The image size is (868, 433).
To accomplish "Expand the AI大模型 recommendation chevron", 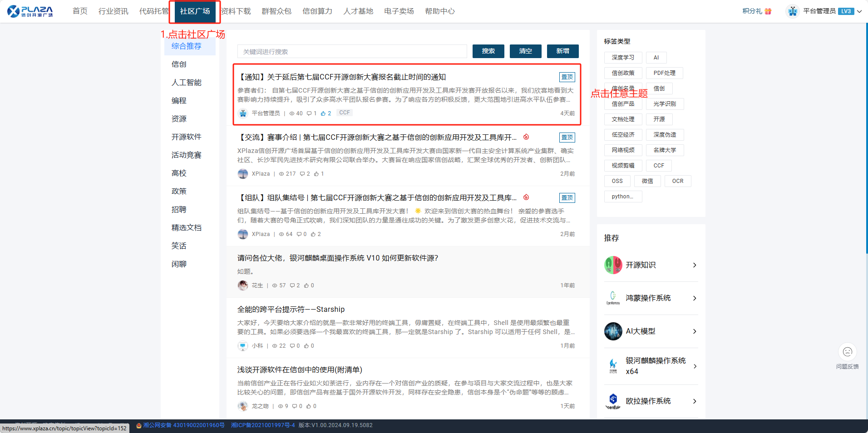I will point(694,331).
